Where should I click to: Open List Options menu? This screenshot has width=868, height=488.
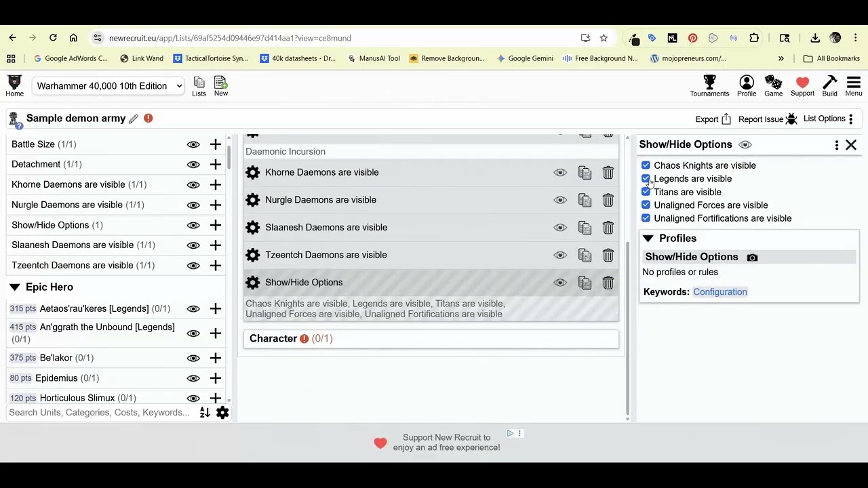point(829,119)
